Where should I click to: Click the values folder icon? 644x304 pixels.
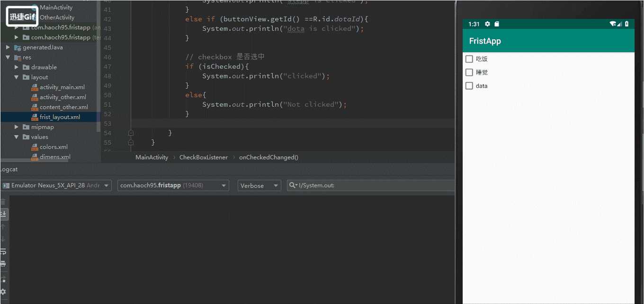click(26, 137)
